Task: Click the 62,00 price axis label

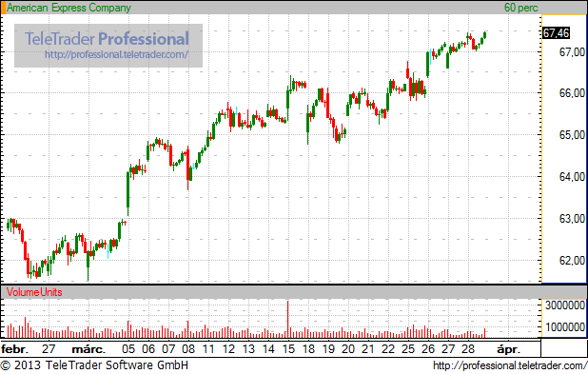Action: point(572,261)
